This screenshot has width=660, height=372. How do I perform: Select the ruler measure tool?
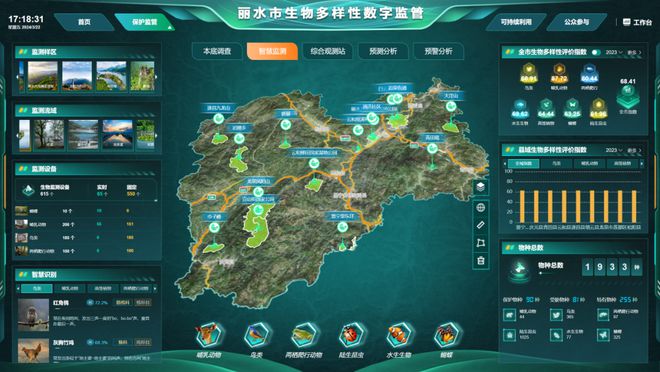481,225
